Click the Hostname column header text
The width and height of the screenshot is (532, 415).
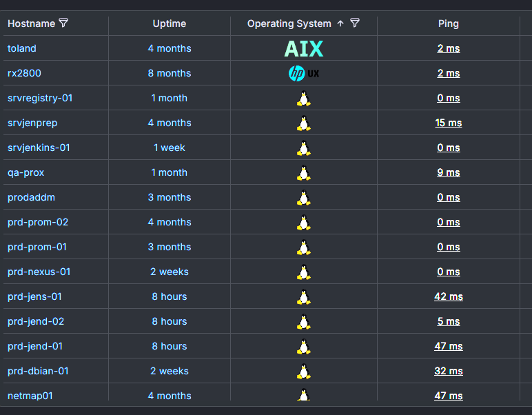click(31, 23)
